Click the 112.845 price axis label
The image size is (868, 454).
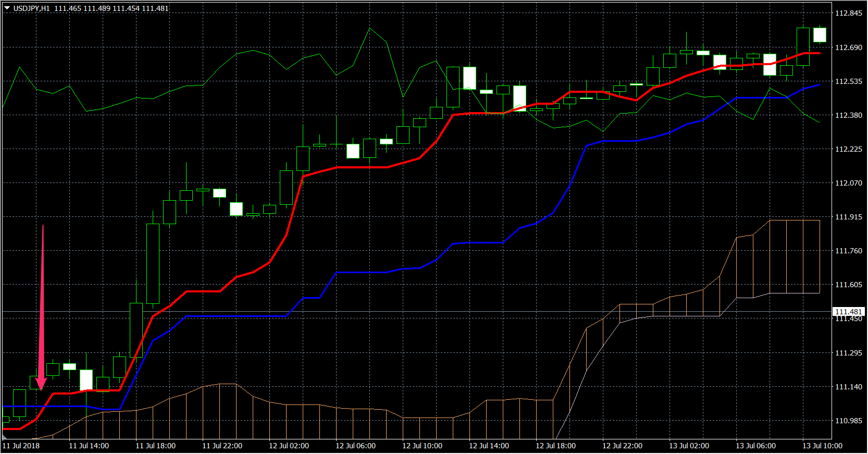click(848, 14)
